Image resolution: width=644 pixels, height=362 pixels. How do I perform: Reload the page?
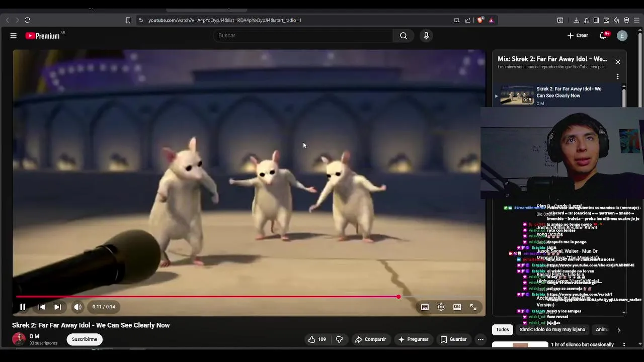coord(28,20)
